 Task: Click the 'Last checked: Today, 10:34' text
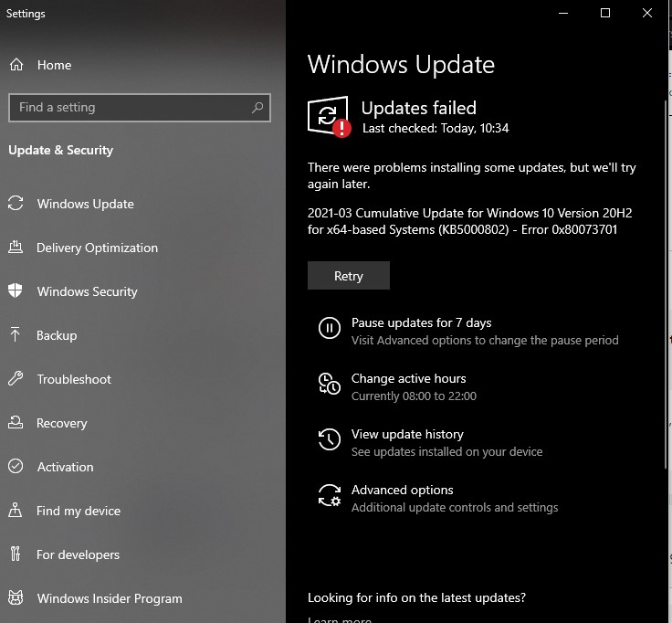(x=436, y=128)
